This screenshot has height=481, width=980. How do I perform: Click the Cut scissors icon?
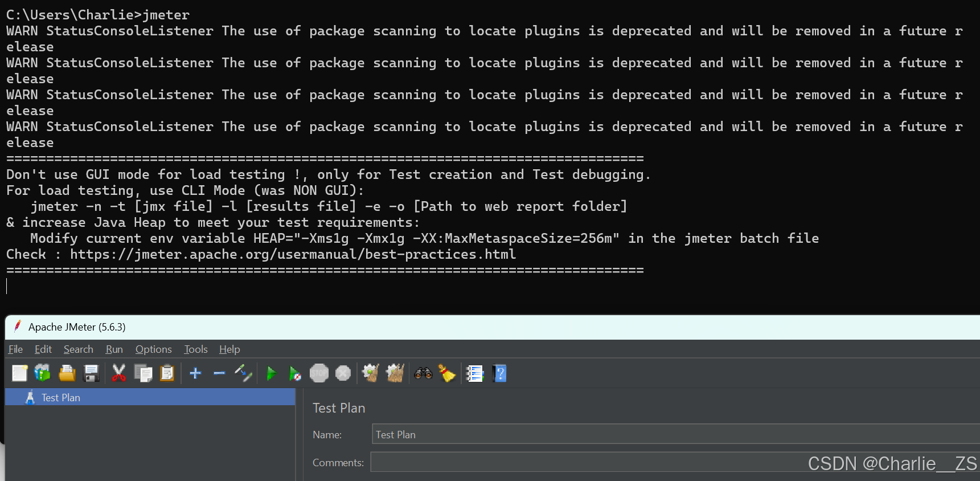118,373
